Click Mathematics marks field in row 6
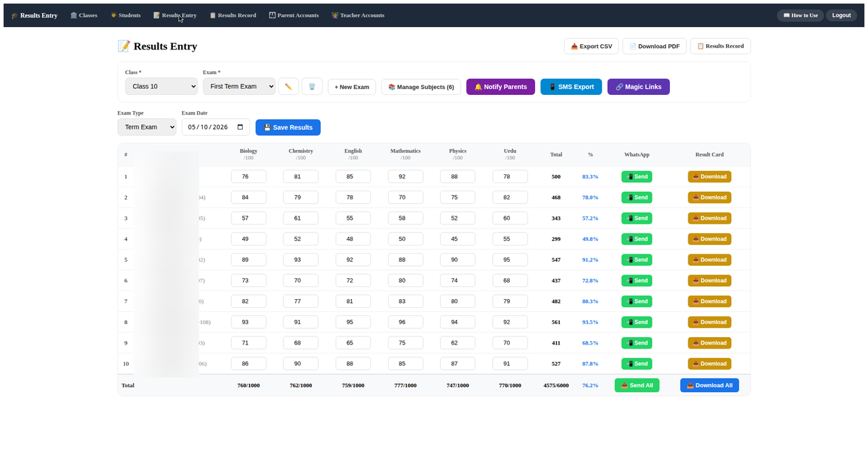 (406, 281)
